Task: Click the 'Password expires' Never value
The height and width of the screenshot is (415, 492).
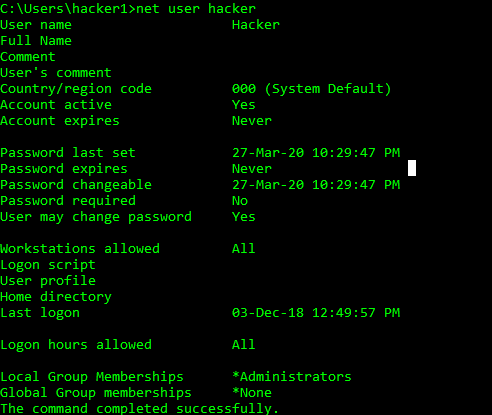Action: pos(252,169)
